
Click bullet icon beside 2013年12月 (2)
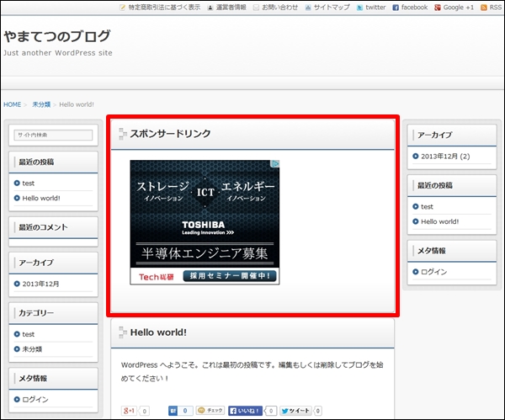[416, 157]
